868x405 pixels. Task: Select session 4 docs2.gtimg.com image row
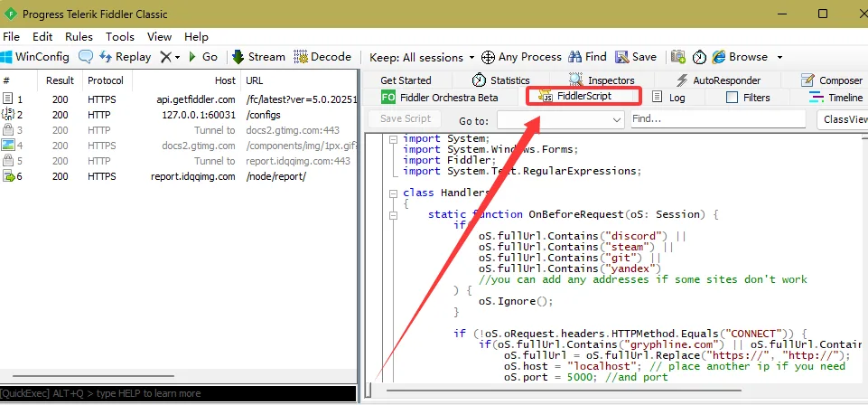click(178, 146)
